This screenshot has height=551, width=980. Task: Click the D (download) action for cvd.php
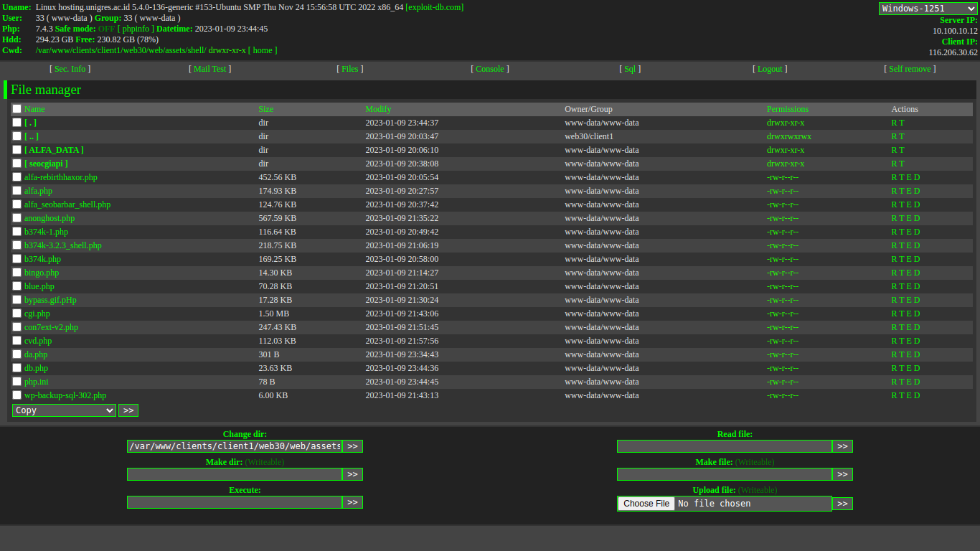coord(917,341)
